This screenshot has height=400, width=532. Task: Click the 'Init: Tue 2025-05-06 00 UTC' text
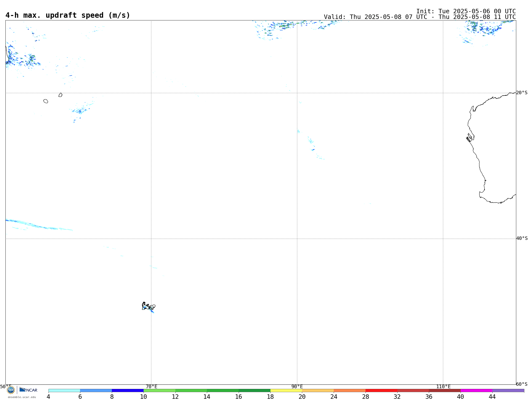466,11
